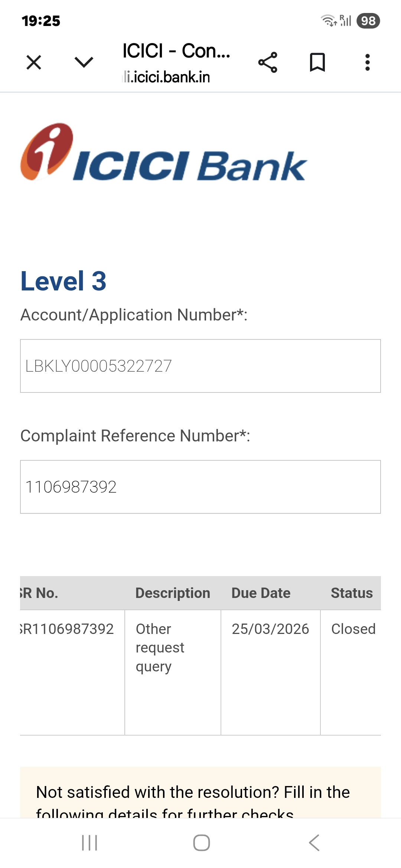Open Android recent apps button
The image size is (401, 868).
pos(89,843)
